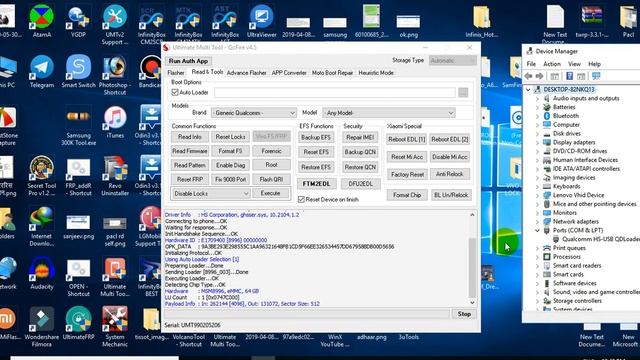Open FRP_addR Shortcut icon
The width and height of the screenshot is (640, 360).
pos(78,176)
